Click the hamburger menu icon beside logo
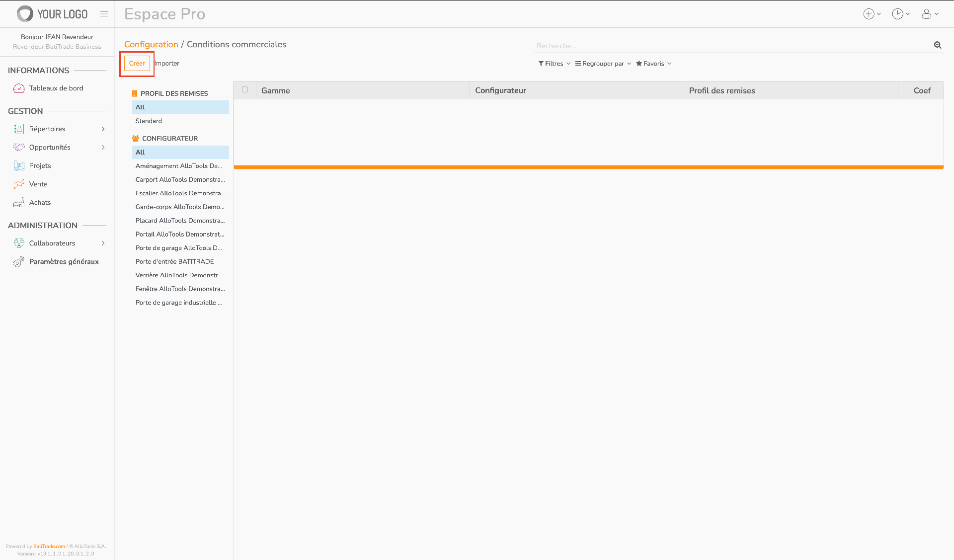The height and width of the screenshot is (560, 954). [104, 14]
